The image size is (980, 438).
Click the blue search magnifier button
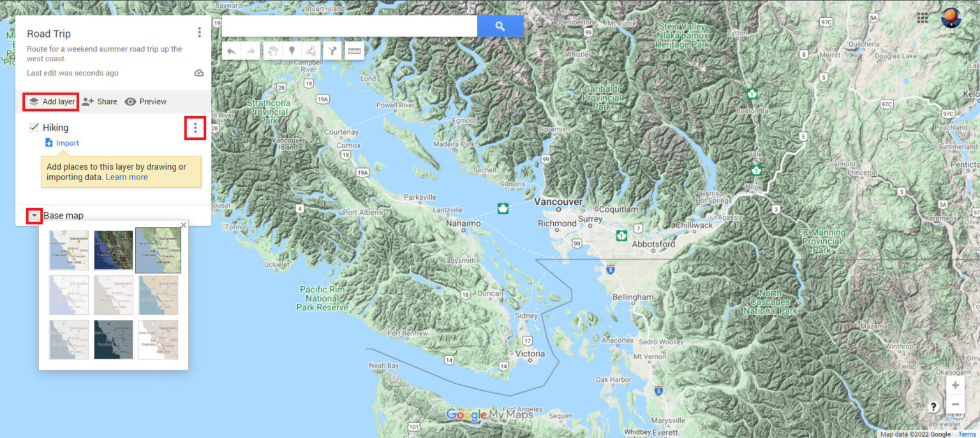click(500, 26)
